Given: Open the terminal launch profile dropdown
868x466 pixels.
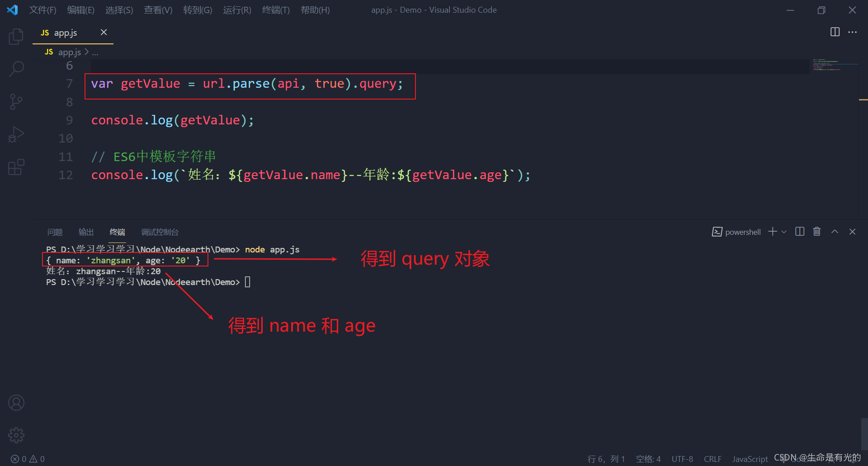Looking at the screenshot, I should 784,232.
